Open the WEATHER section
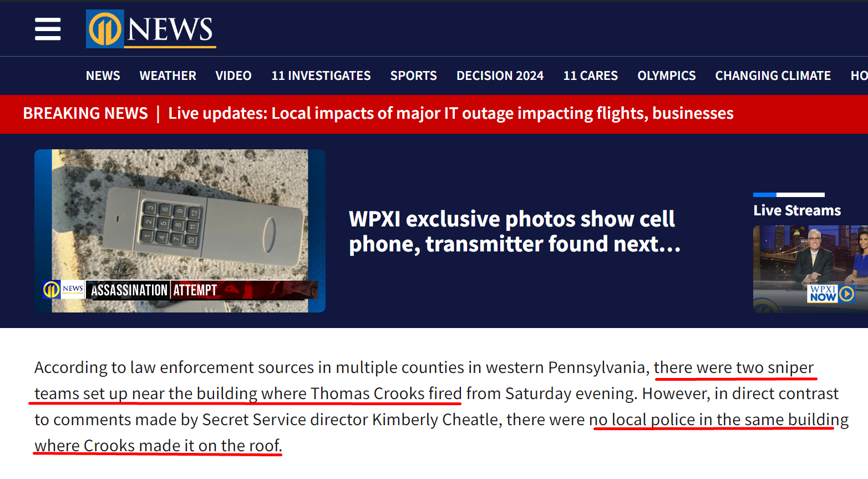This screenshot has width=868, height=479. click(168, 75)
